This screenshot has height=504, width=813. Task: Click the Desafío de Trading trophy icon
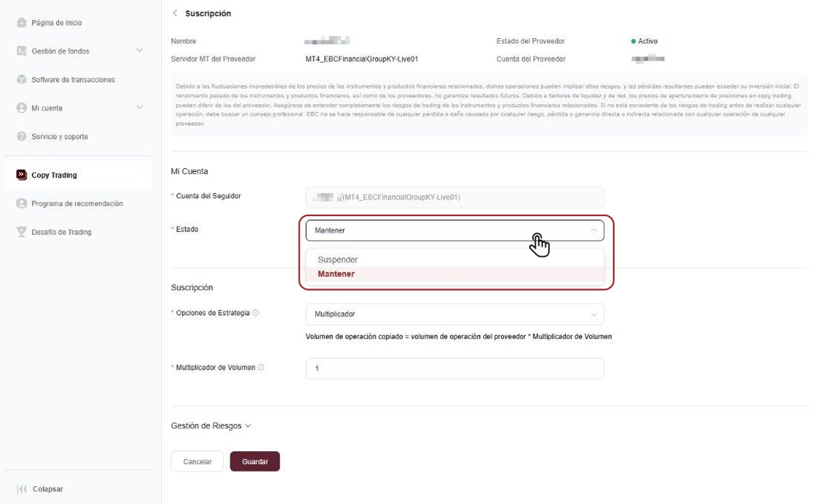tap(21, 232)
